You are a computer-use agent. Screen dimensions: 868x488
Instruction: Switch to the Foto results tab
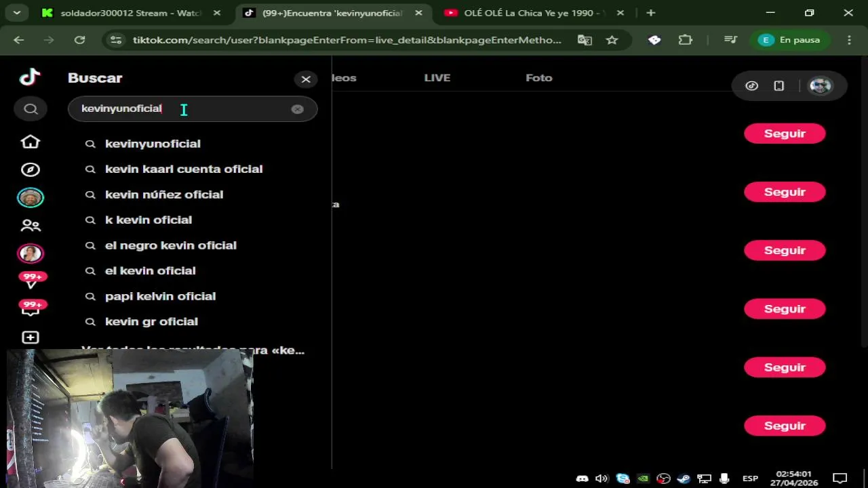coord(539,78)
